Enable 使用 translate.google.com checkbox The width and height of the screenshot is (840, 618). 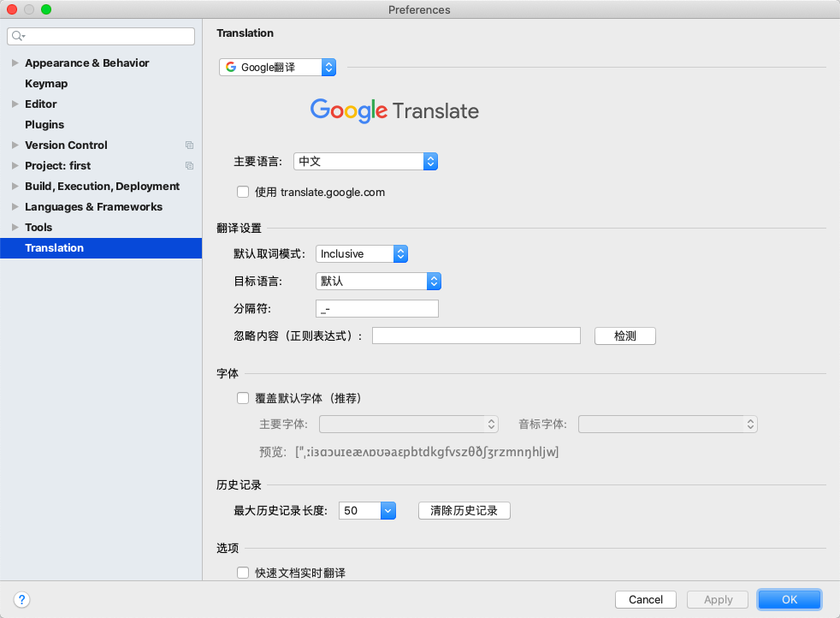pyautogui.click(x=243, y=192)
